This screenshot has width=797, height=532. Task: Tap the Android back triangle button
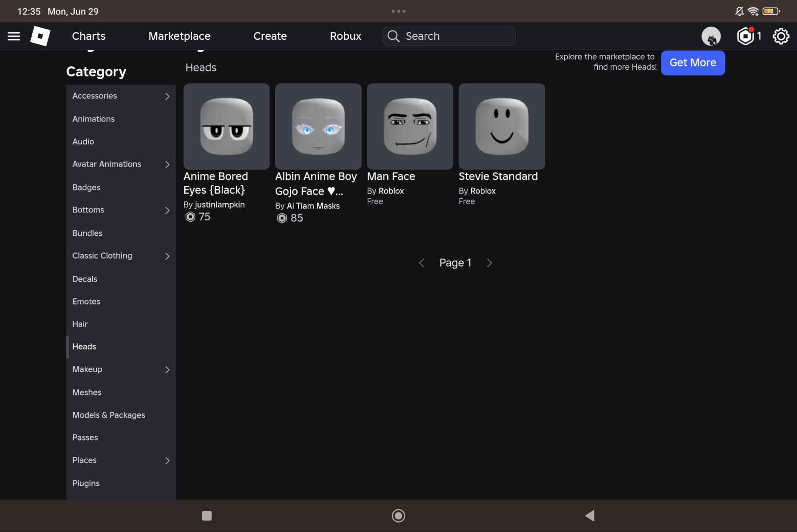click(x=590, y=516)
